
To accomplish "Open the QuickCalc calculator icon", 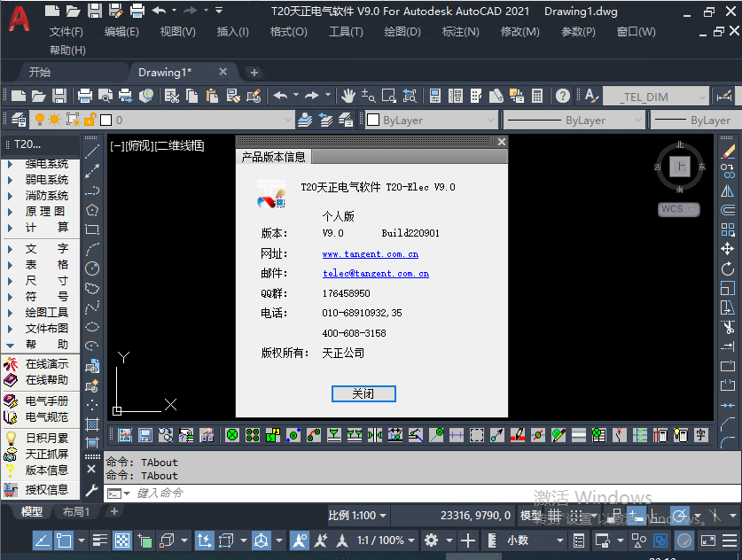I will (x=537, y=96).
